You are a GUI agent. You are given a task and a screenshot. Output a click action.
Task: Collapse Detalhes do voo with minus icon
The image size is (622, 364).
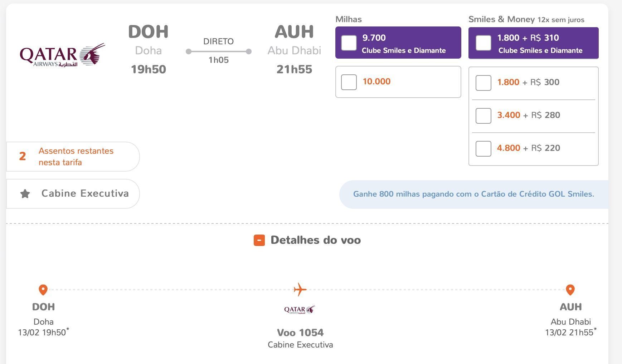click(259, 240)
